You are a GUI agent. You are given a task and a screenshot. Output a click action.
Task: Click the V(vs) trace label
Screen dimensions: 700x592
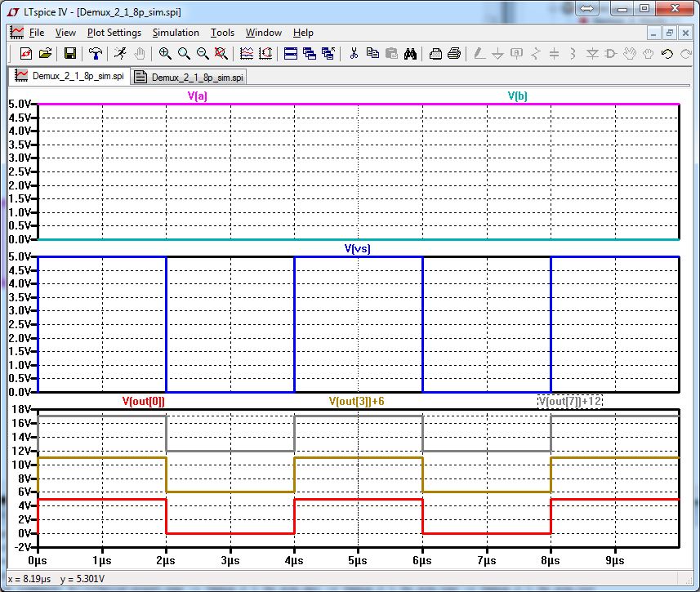(357, 248)
